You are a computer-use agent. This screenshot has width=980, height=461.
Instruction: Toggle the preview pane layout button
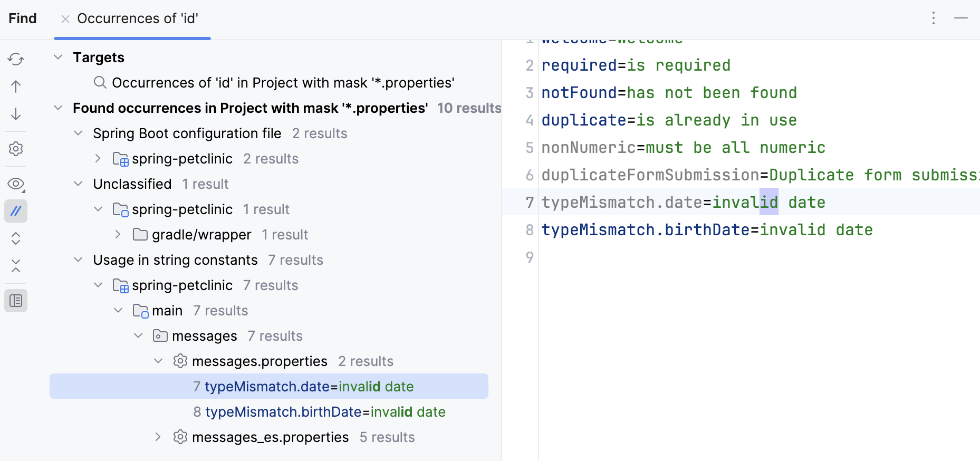coord(16,301)
